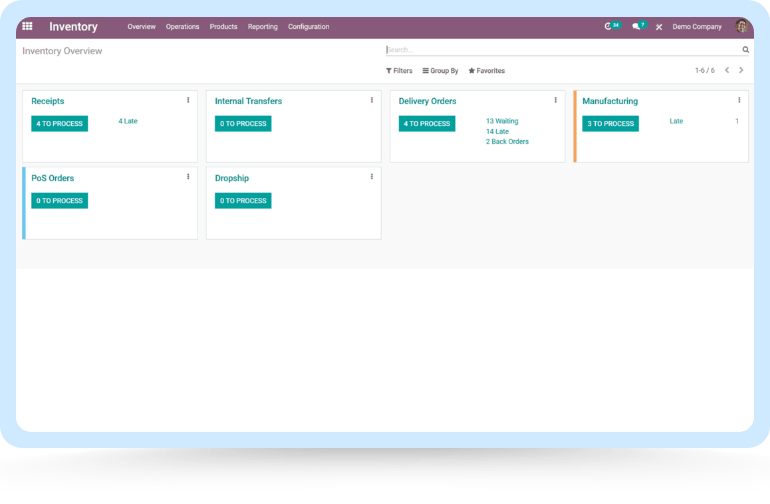Screen dimensions: 770x504
Task: Open Delivery Orders card three-dot menu
Action: (x=555, y=100)
